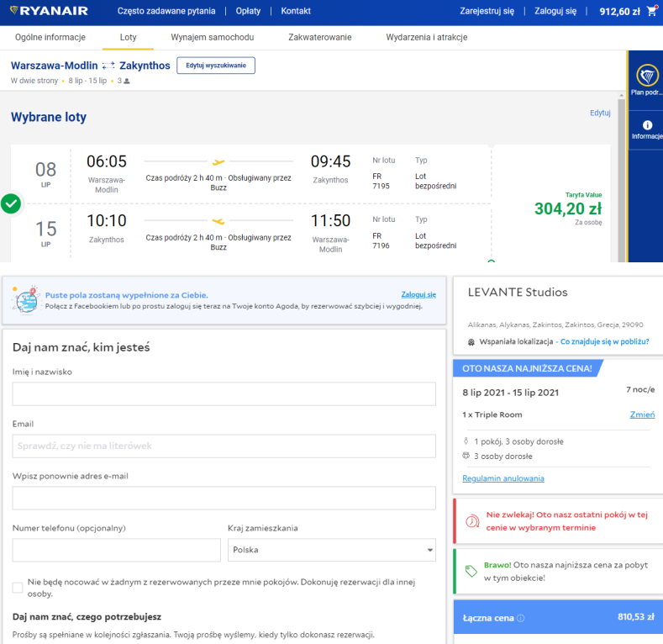
Task: Click Zarejestruj się in the header
Action: 487,11
